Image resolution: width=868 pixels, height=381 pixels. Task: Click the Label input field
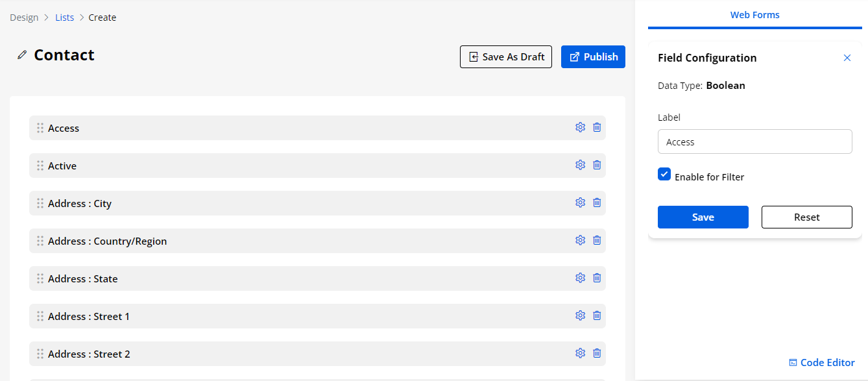tap(754, 141)
